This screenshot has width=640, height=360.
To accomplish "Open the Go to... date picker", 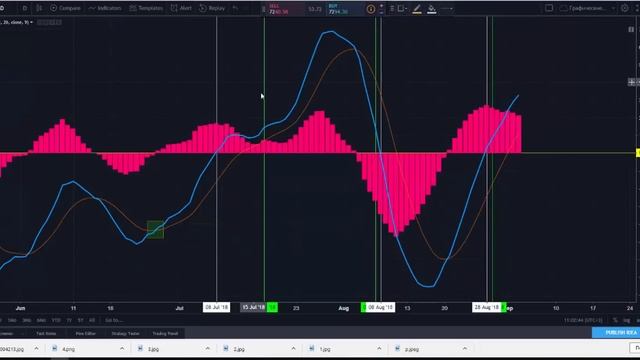I will click(x=114, y=320).
